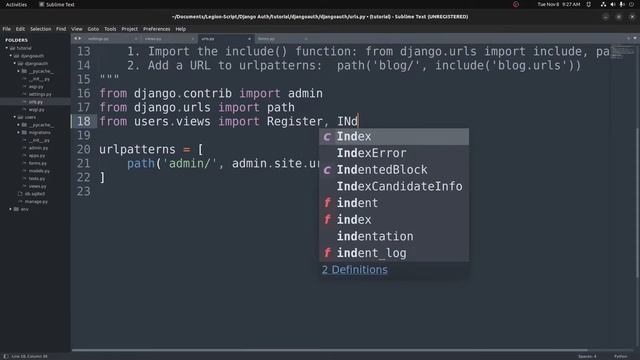Click the editor horizontal scrollbar
The image size is (640, 360).
[329, 350]
